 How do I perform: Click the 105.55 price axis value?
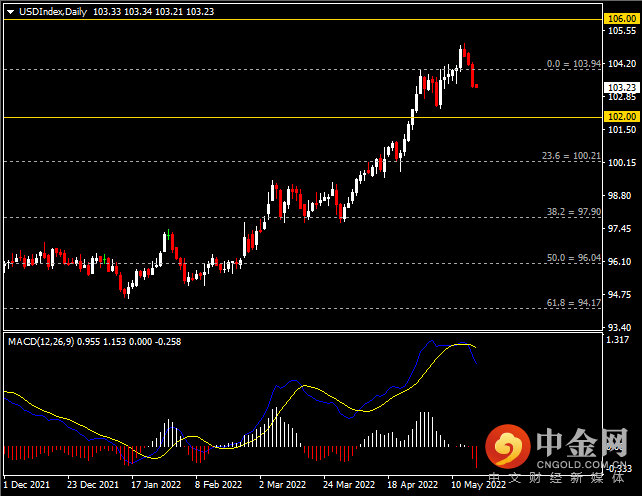coord(622,31)
